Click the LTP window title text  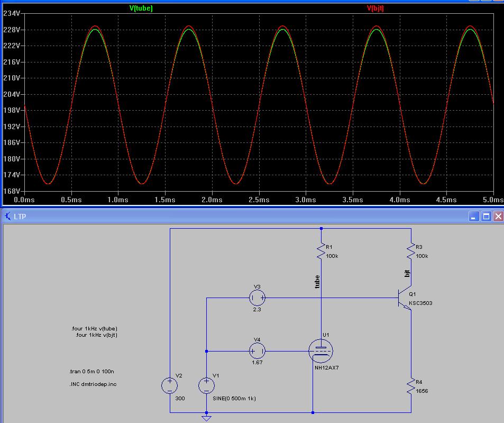click(x=20, y=217)
